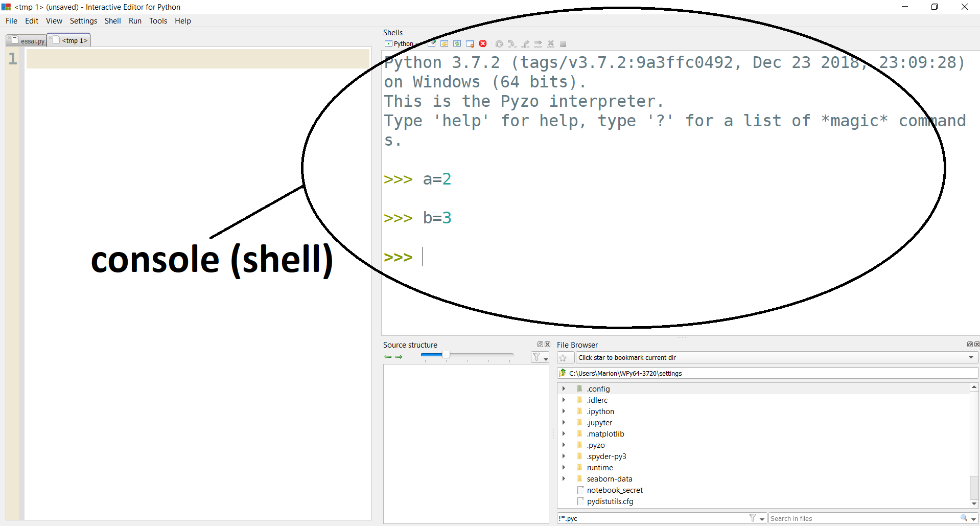
Task: Expand the .matplotlib folder
Action: tap(564, 434)
